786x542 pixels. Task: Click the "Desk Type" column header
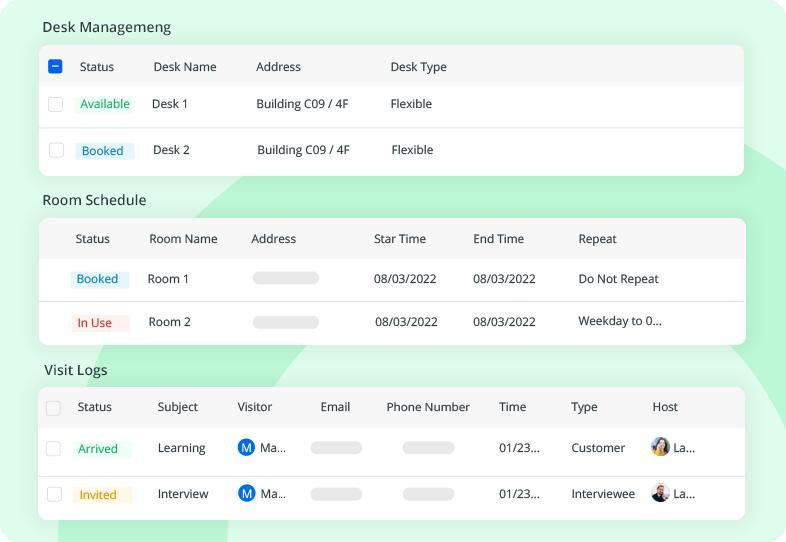[x=418, y=67]
